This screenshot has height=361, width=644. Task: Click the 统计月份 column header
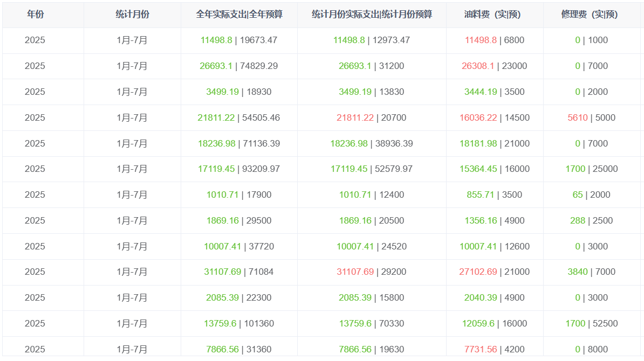point(132,15)
